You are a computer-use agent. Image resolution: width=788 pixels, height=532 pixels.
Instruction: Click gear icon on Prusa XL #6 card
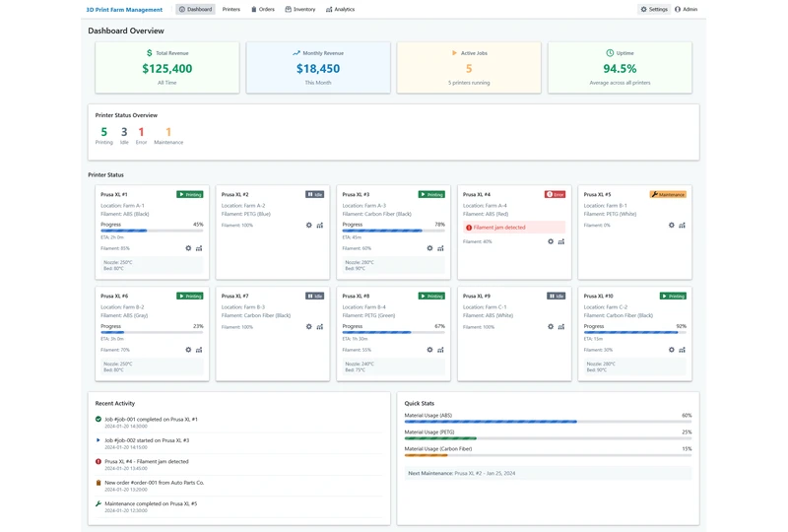point(188,350)
